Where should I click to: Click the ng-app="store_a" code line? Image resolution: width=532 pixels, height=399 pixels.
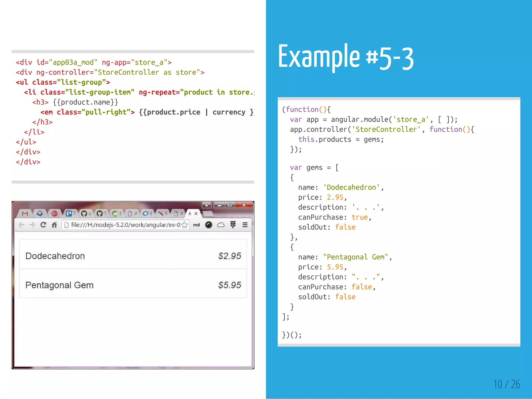[94, 62]
